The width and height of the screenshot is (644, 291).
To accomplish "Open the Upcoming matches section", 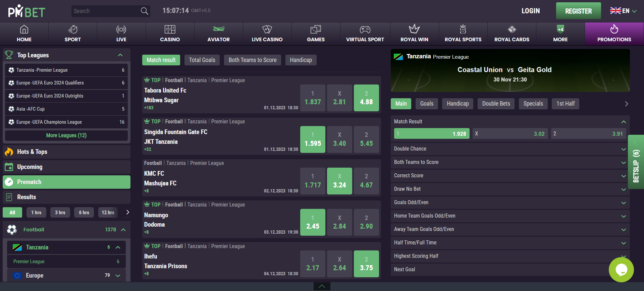I will coord(66,167).
